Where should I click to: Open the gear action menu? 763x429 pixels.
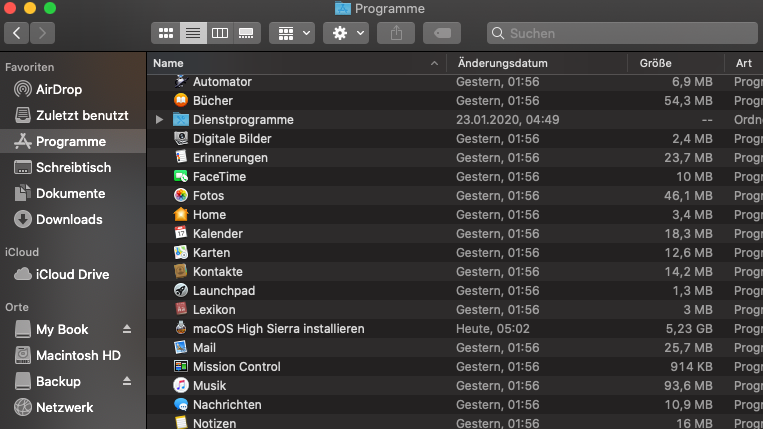point(348,33)
